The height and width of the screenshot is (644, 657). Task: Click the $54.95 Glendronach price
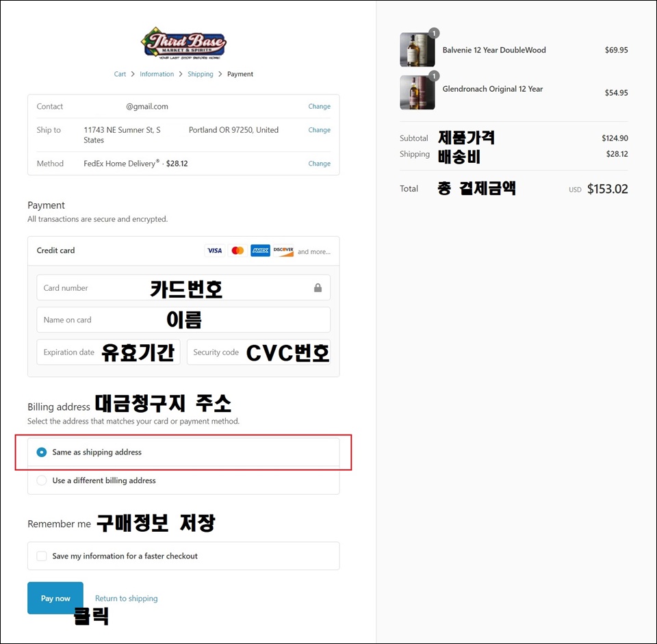[x=616, y=92]
